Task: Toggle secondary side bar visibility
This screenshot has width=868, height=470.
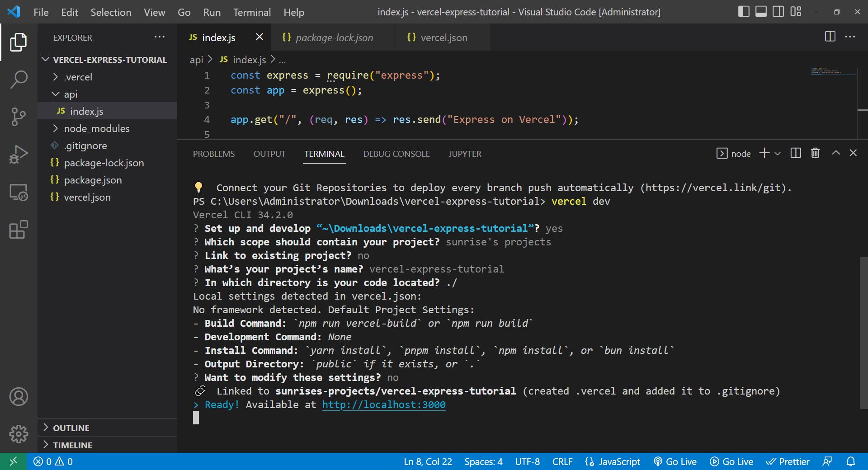Action: point(778,12)
